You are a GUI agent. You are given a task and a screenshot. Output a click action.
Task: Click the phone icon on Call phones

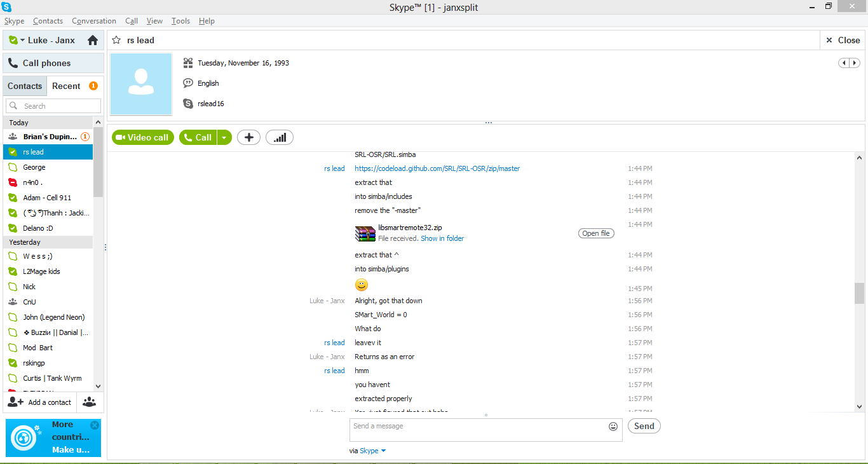click(x=13, y=63)
